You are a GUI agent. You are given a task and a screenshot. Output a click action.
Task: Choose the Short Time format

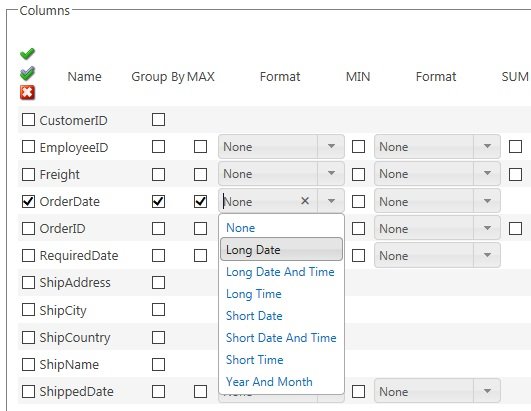pyautogui.click(x=281, y=360)
